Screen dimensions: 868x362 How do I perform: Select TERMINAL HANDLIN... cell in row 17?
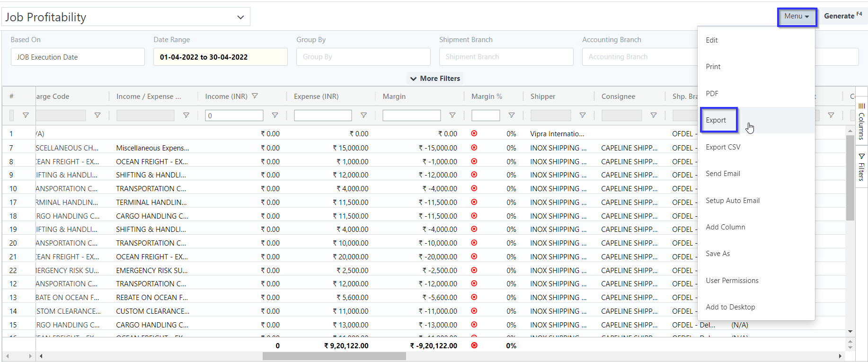pyautogui.click(x=151, y=203)
